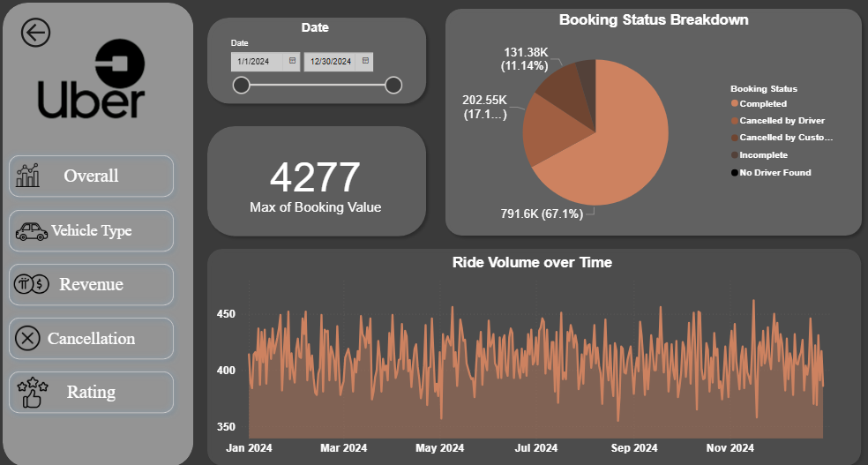
Task: Click the X circle icon beside Cancellation
Action: click(28, 338)
